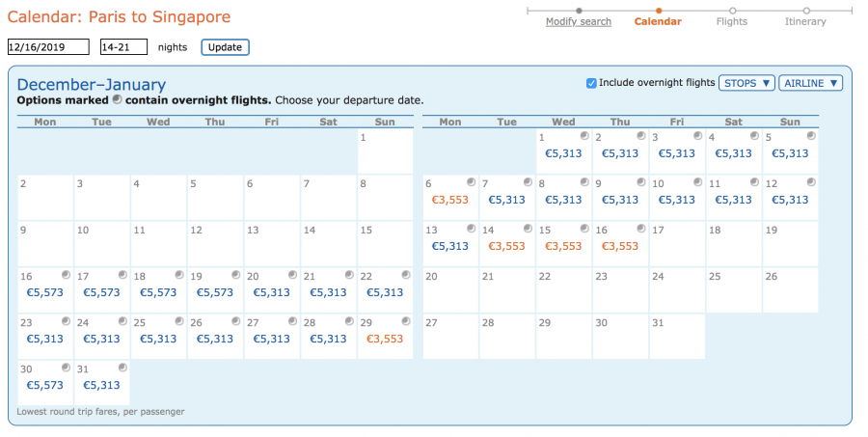This screenshot has width=868, height=437.
Task: Click the departure date input field
Action: [x=48, y=46]
